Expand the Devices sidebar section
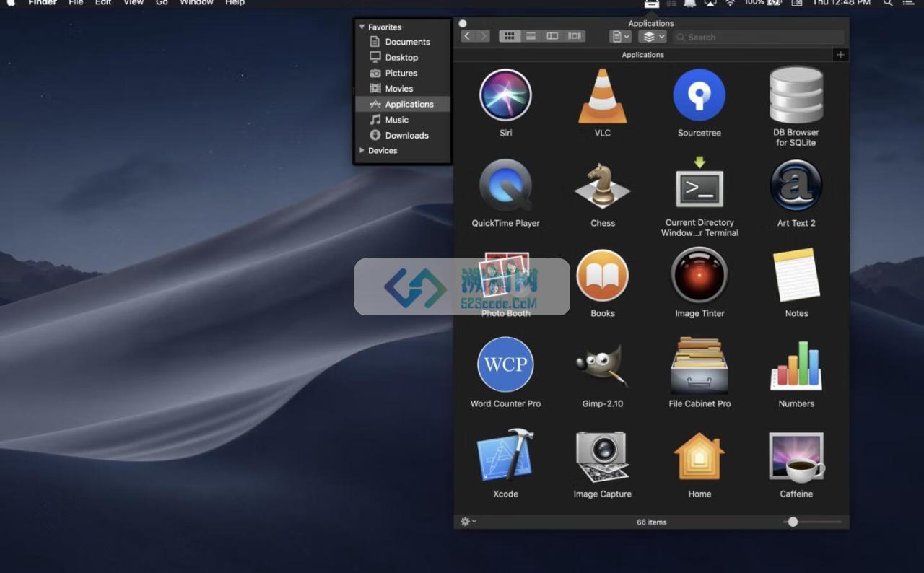The width and height of the screenshot is (924, 573). click(362, 150)
